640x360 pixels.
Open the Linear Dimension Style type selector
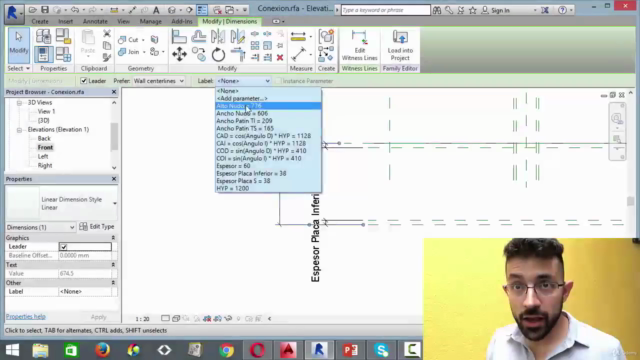click(x=61, y=203)
